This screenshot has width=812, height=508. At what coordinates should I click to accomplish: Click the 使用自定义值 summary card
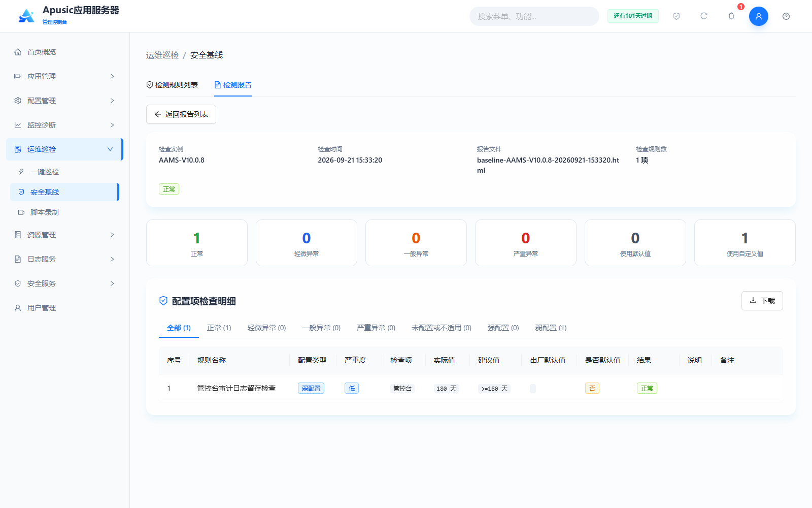(745, 243)
